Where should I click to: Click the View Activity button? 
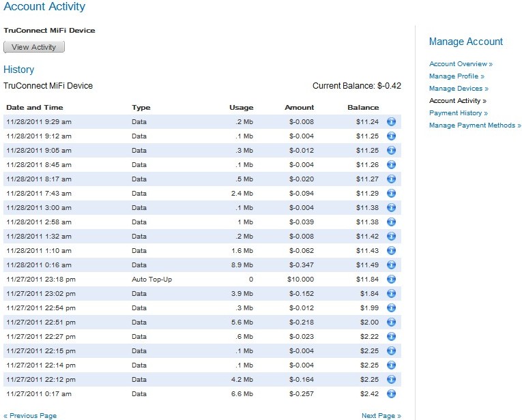[34, 47]
